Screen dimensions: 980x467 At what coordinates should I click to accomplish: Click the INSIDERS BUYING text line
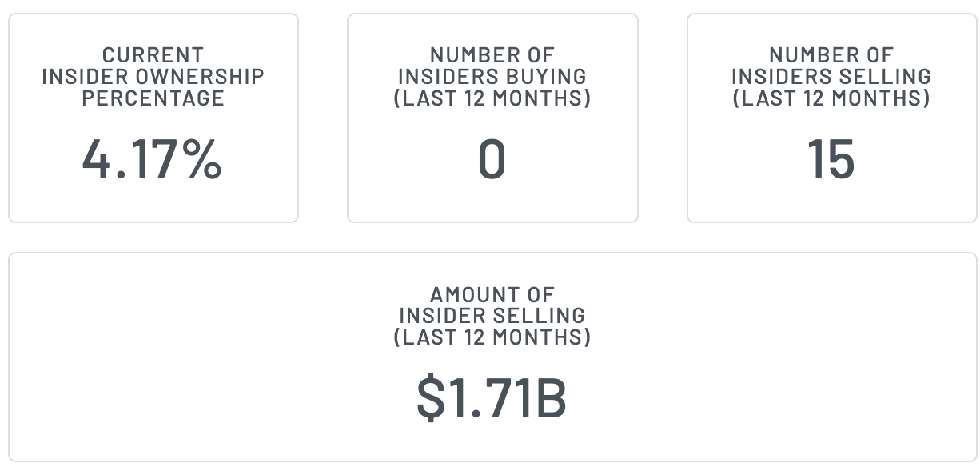tap(492, 77)
